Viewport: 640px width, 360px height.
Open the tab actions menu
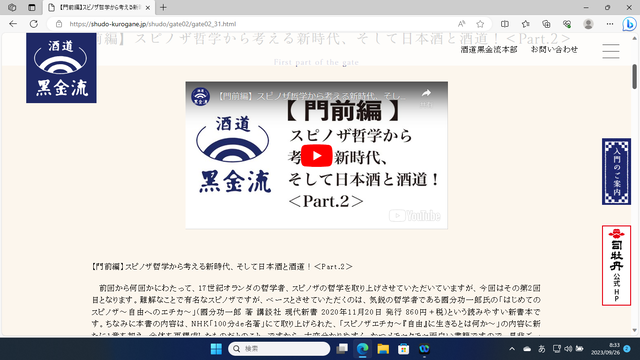[x=32, y=7]
